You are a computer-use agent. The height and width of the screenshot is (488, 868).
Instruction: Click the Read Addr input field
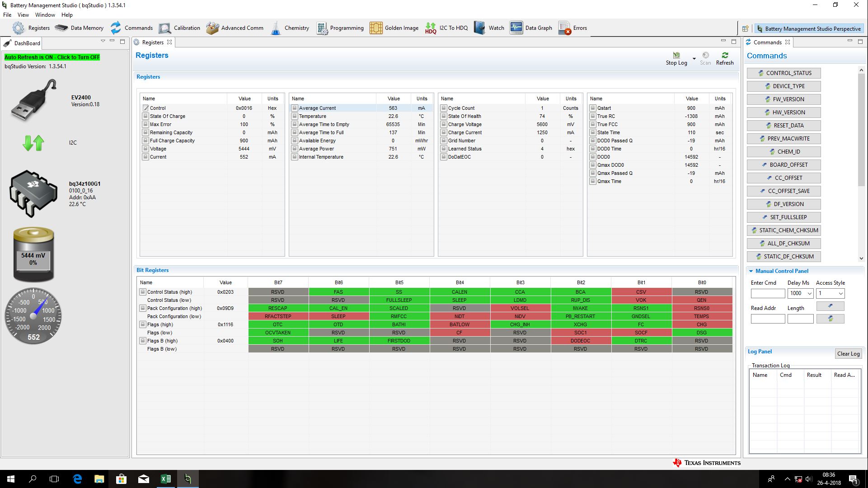[768, 319]
